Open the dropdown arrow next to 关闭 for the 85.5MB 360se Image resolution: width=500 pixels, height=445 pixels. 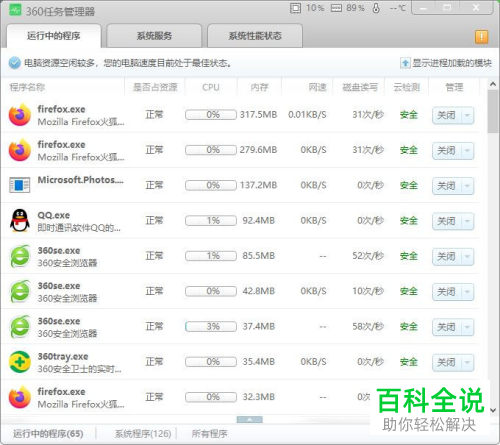(467, 256)
